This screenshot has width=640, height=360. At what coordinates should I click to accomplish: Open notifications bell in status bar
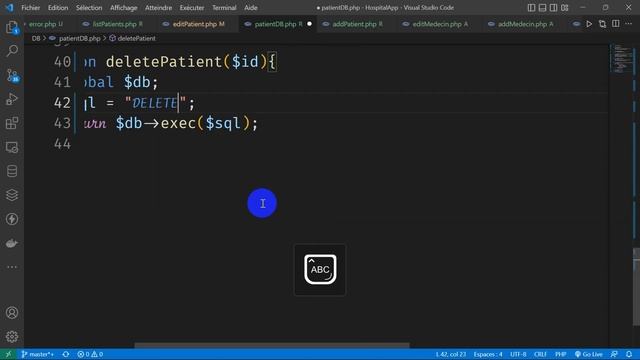click(x=629, y=354)
